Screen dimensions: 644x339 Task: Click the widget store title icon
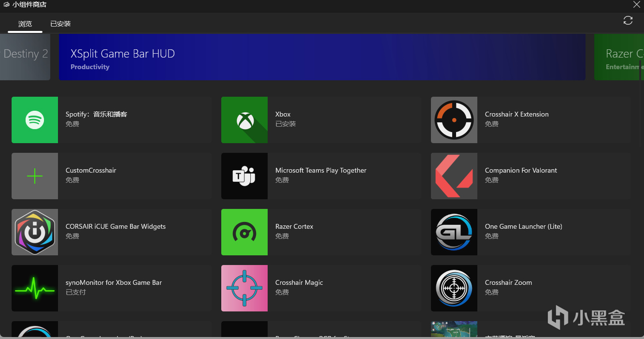(7, 5)
